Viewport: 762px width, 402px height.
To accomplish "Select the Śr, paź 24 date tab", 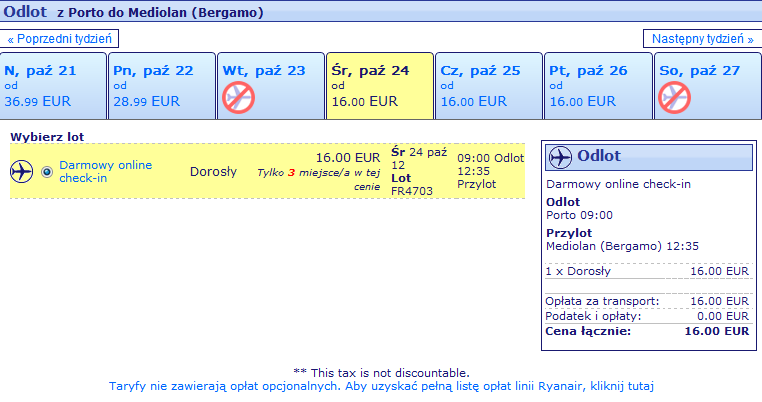I will click(x=380, y=86).
